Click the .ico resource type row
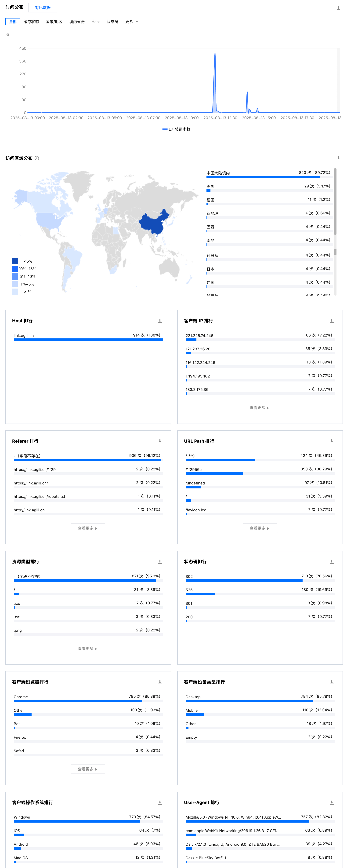The width and height of the screenshot is (347, 868). point(88,605)
